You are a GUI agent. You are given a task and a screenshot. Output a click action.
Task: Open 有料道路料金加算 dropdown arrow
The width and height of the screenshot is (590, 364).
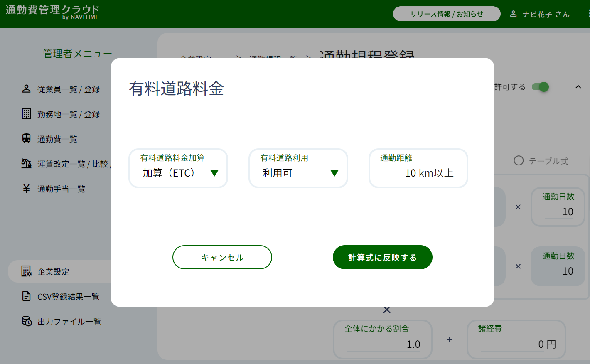(x=214, y=173)
